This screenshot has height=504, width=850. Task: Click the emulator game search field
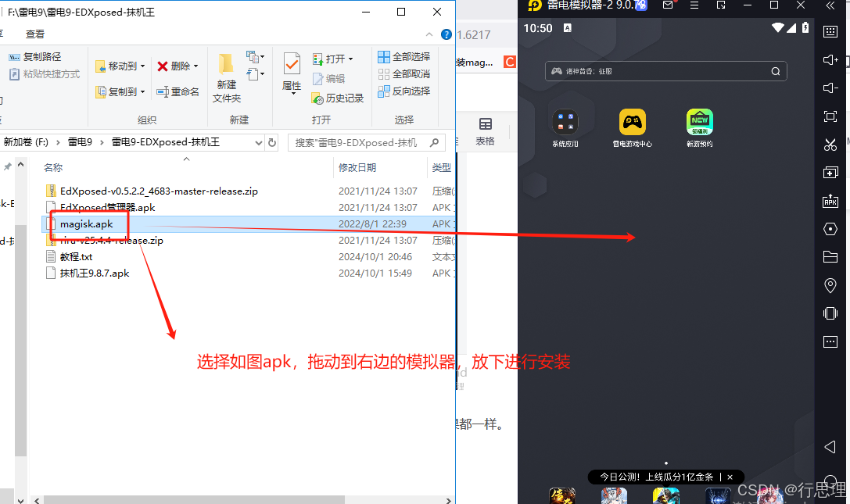[x=665, y=71]
